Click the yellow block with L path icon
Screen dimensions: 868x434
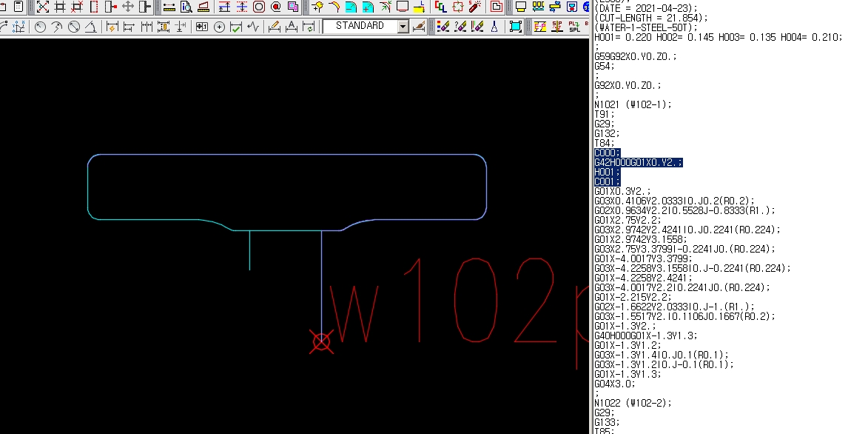coord(420,7)
